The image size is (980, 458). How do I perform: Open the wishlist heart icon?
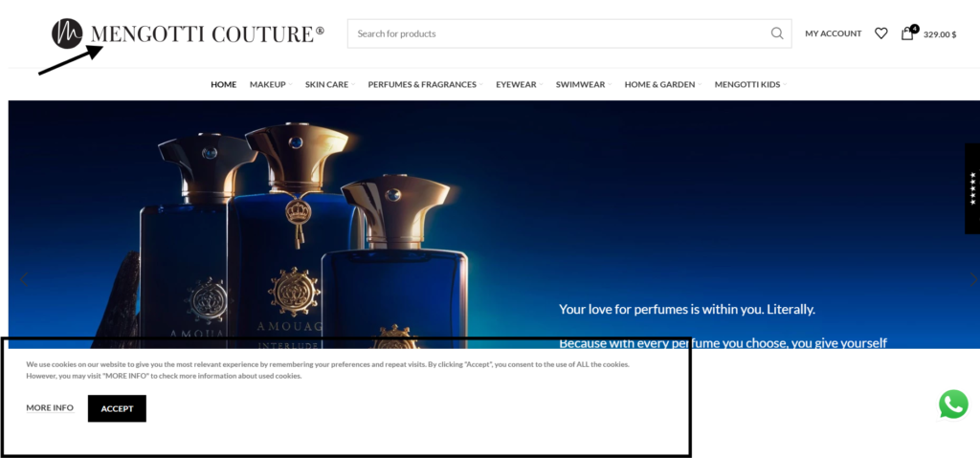tap(880, 33)
